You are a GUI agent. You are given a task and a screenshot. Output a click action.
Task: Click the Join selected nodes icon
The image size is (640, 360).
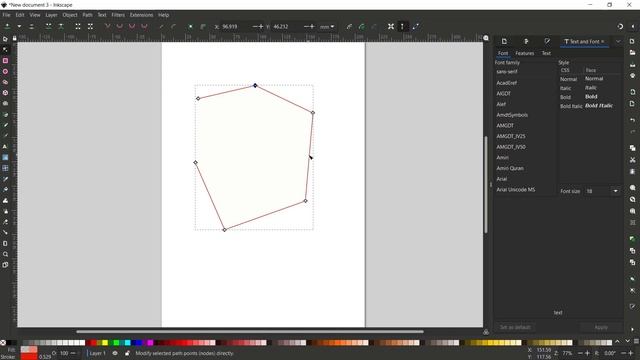pyautogui.click(x=49, y=27)
